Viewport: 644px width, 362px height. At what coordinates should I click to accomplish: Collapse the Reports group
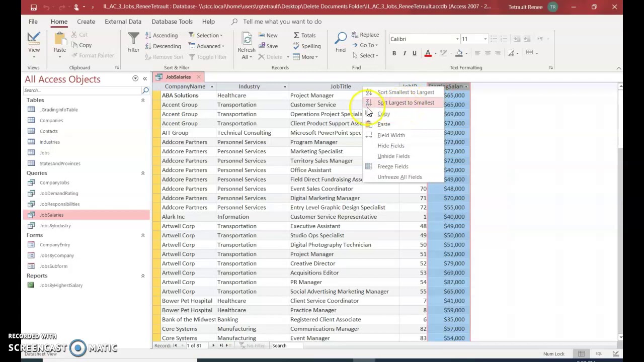point(143,276)
